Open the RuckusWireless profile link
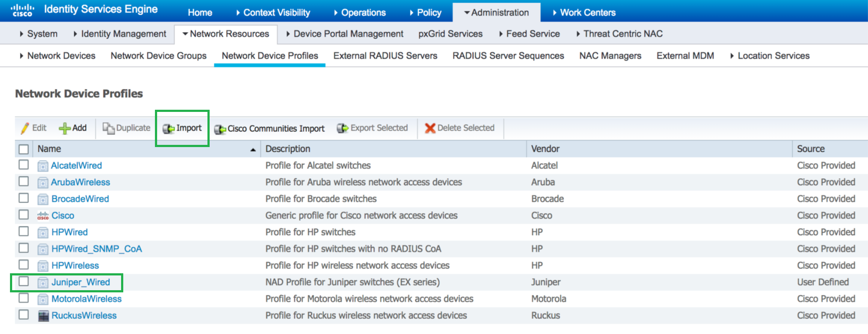The width and height of the screenshot is (868, 334). click(x=84, y=316)
